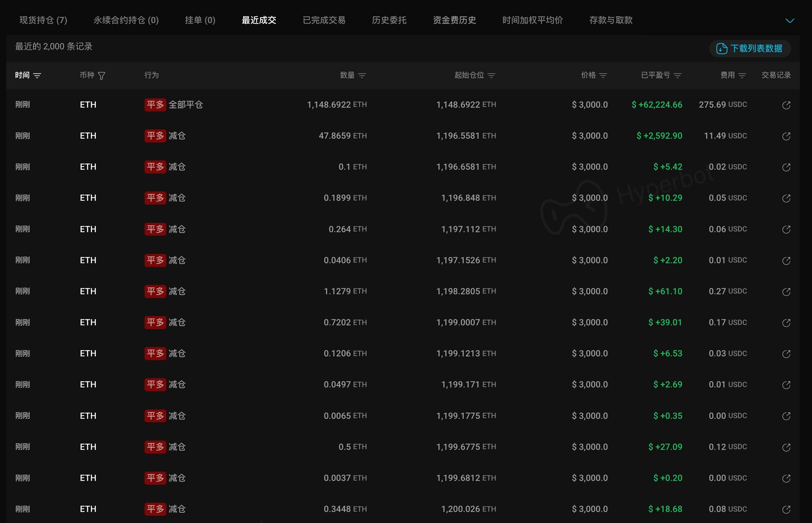Image resolution: width=812 pixels, height=523 pixels.
Task: Open trade link for 0.264 ETH row
Action: coord(786,229)
